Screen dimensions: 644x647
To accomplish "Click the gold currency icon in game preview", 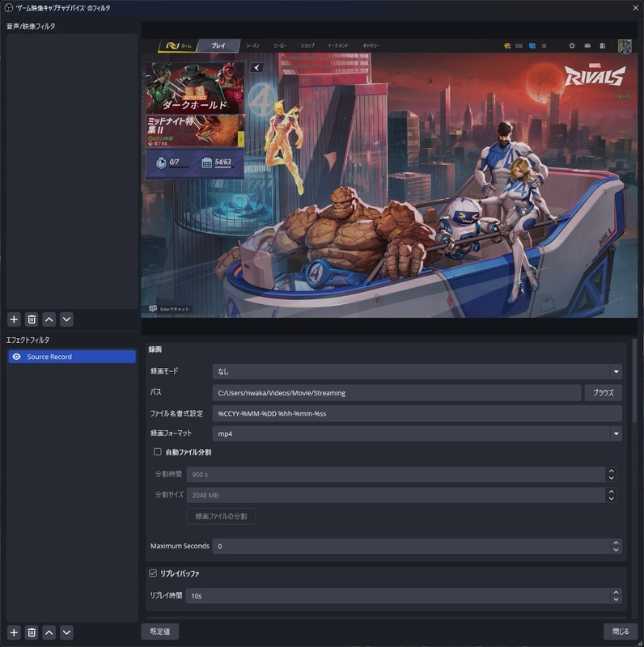I will click(x=507, y=46).
